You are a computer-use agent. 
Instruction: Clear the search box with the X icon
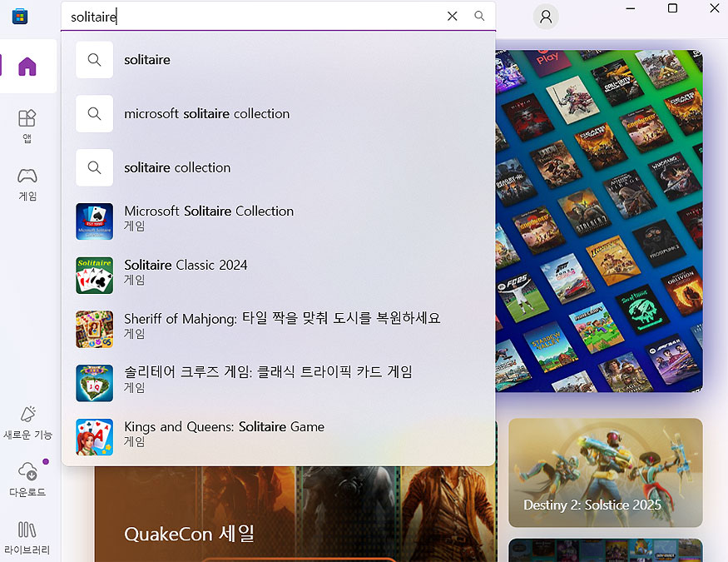(453, 17)
